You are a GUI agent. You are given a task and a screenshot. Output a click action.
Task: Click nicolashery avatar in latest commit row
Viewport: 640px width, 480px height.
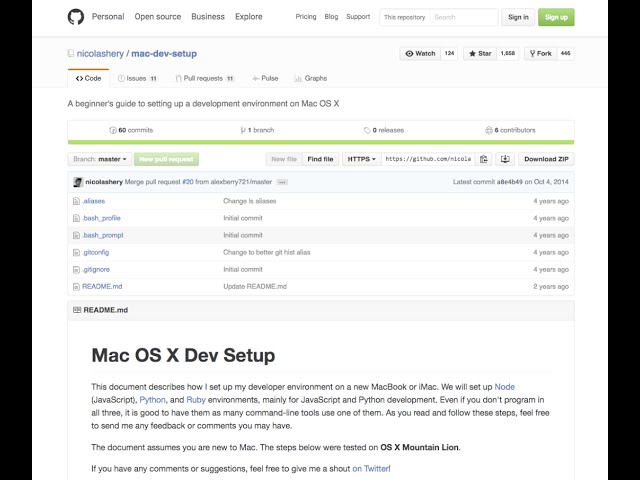point(78,182)
